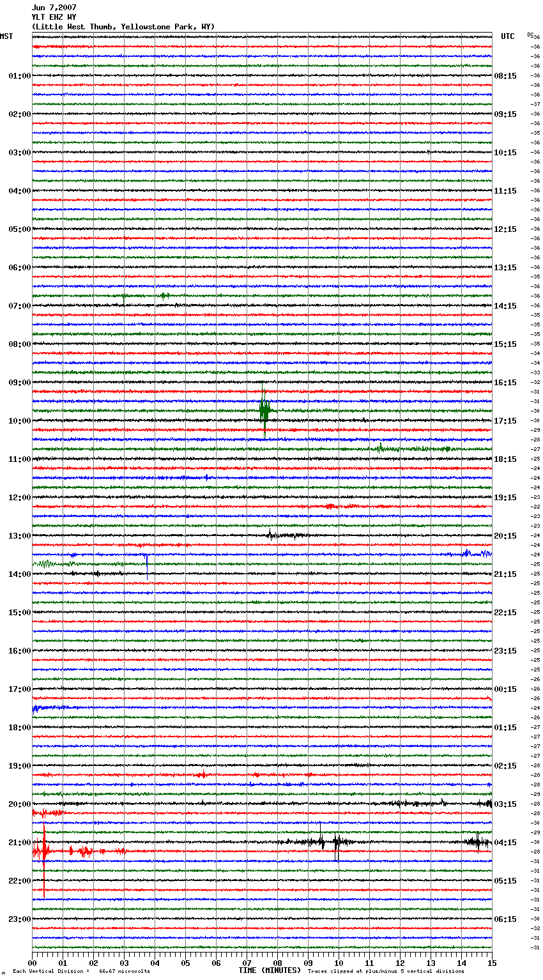543x980 pixels.
Task: Click the "Traces clipped at plus/minus 5 vertical divisions" note
Action: 386,972
